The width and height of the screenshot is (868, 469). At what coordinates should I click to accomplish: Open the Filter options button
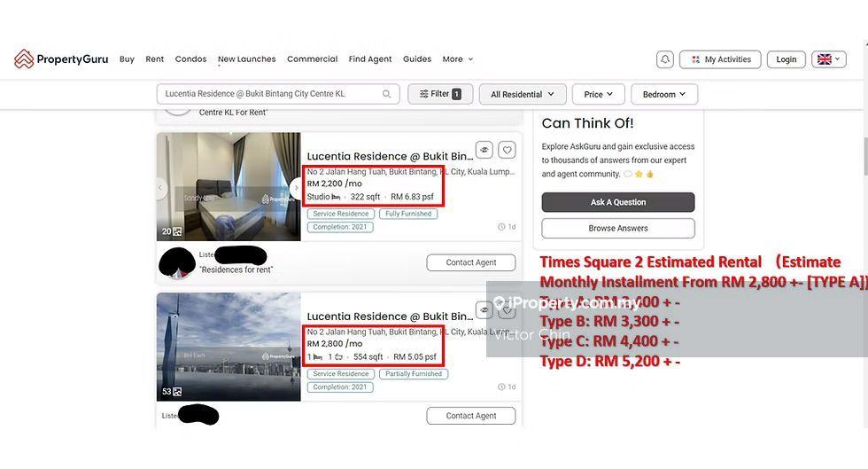point(440,94)
